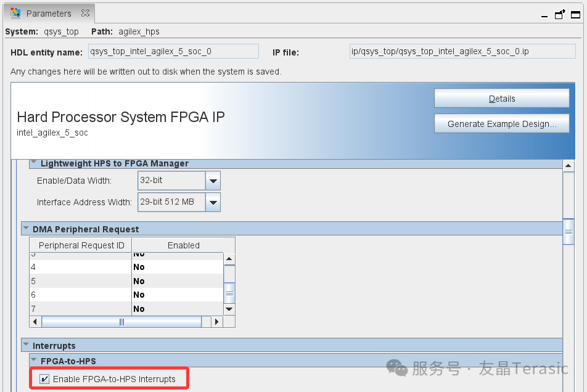
Task: Click DMA table vertical scrollbar thumb
Action: tap(229, 293)
